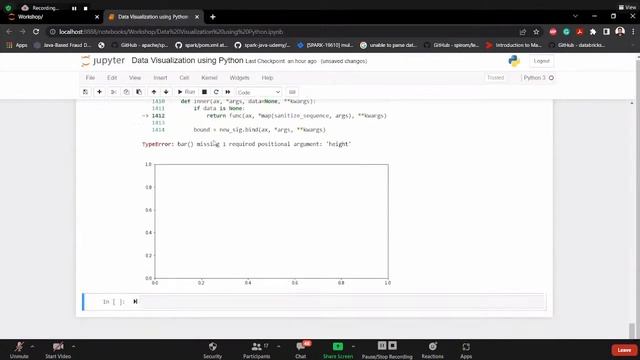Open the command palette keyboard icon
The width and height of the screenshot is (640, 360).
click(x=292, y=92)
